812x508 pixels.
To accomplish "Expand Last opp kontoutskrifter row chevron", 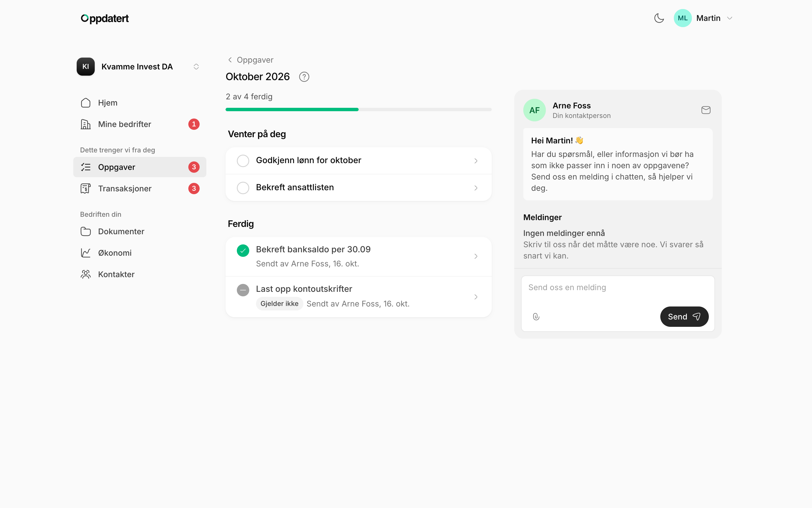I will click(476, 297).
